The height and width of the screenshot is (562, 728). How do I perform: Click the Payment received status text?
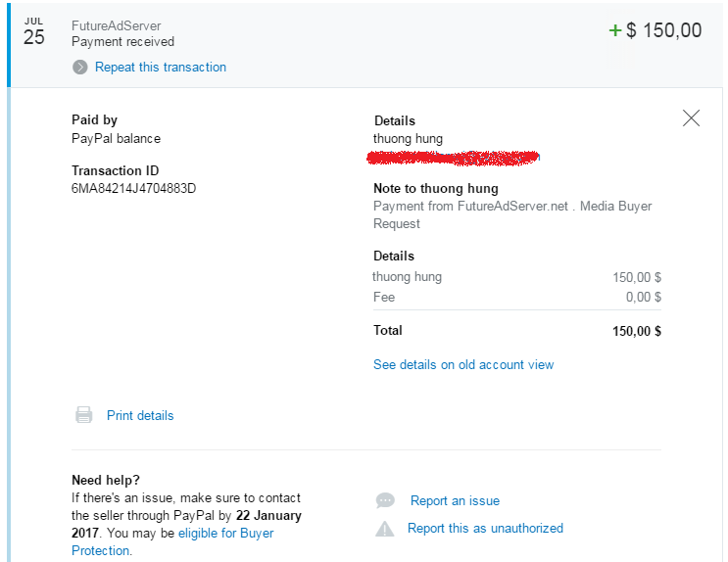click(123, 42)
